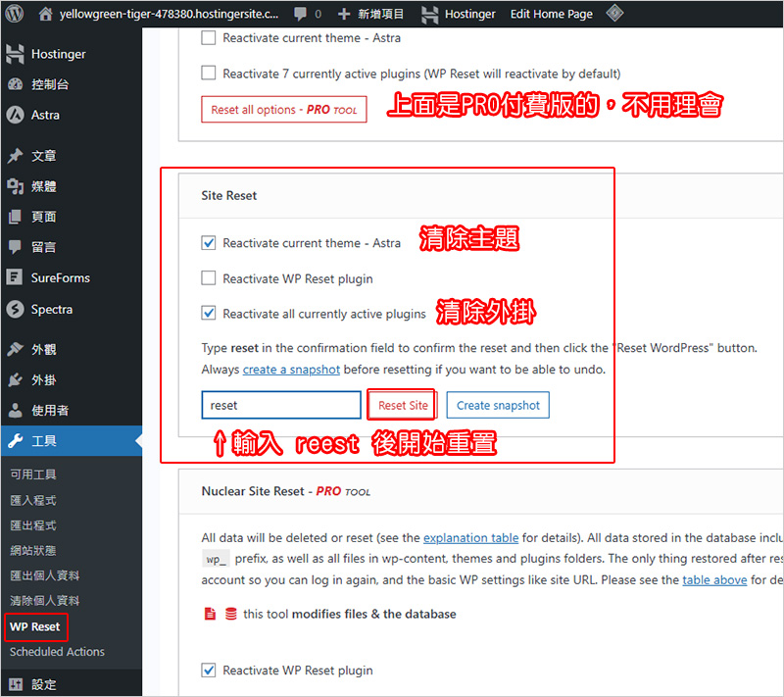
Task: Open WP Reset submenu item
Action: (x=34, y=626)
